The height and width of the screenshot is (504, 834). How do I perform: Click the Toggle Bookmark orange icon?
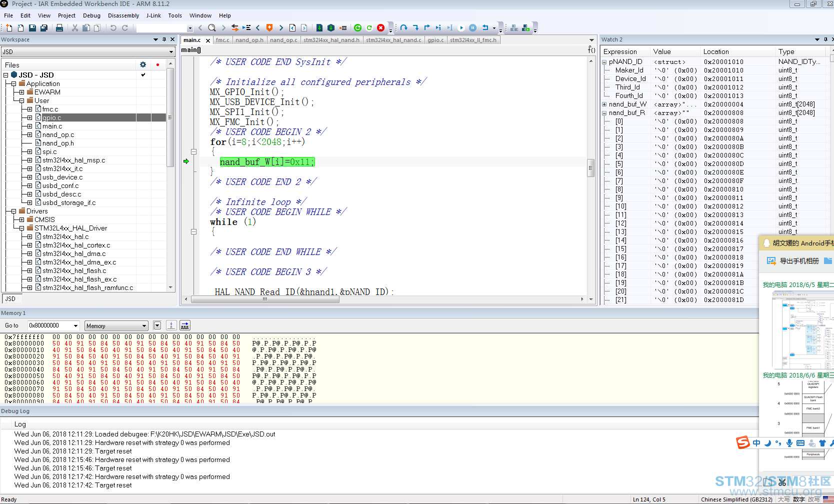[269, 28]
